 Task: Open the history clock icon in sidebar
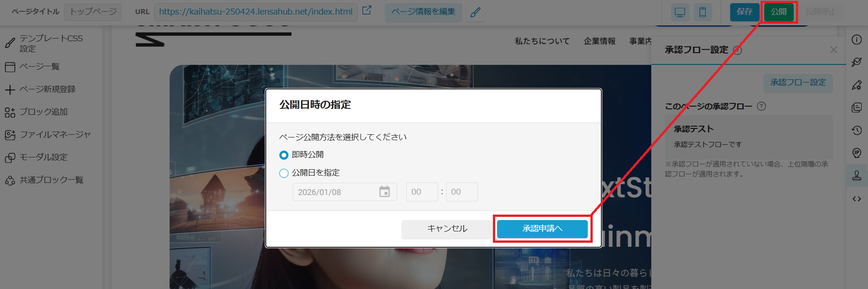(857, 130)
